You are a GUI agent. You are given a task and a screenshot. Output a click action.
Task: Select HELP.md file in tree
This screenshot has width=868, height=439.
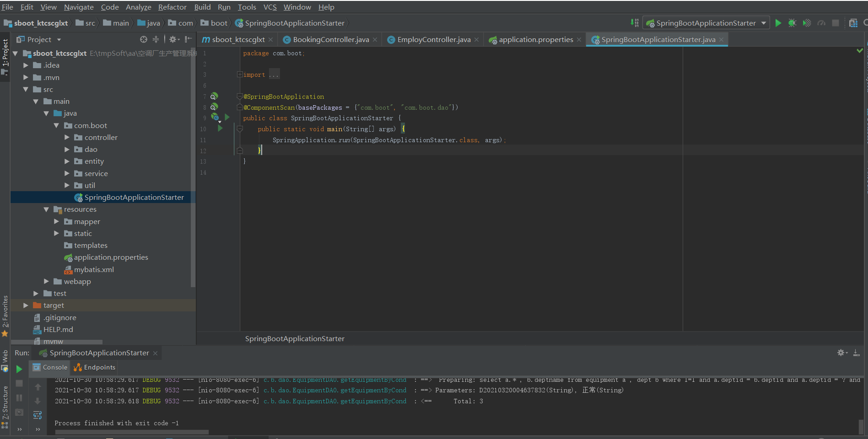coord(58,329)
